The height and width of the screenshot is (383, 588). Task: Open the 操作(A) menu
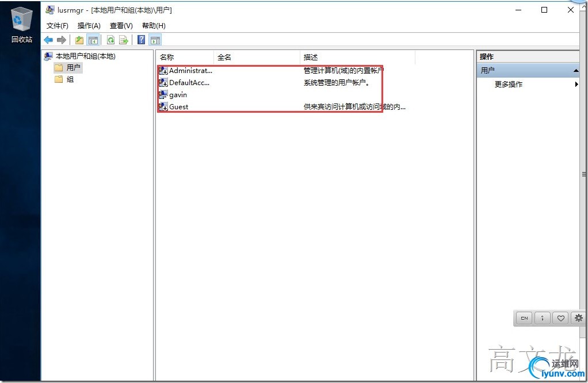click(89, 25)
